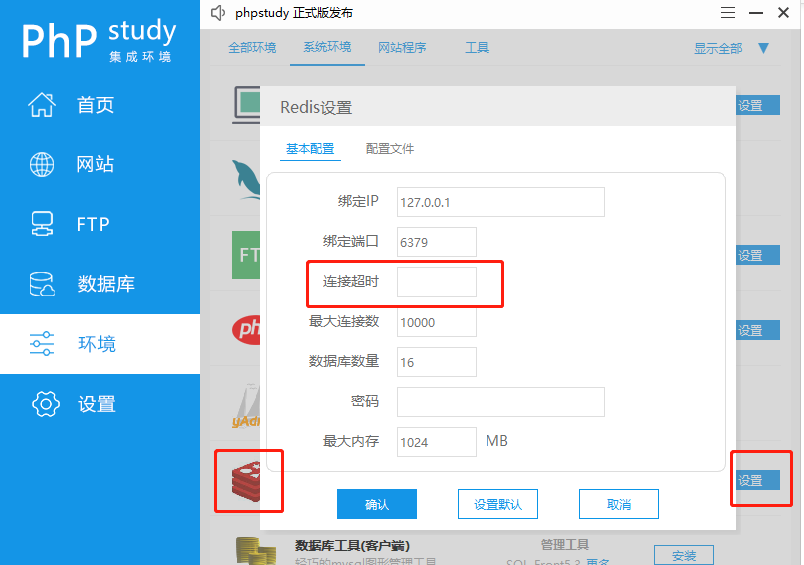Click the MySQL dolphin icon
Viewport: 804px width, 565px height.
pyautogui.click(x=247, y=179)
